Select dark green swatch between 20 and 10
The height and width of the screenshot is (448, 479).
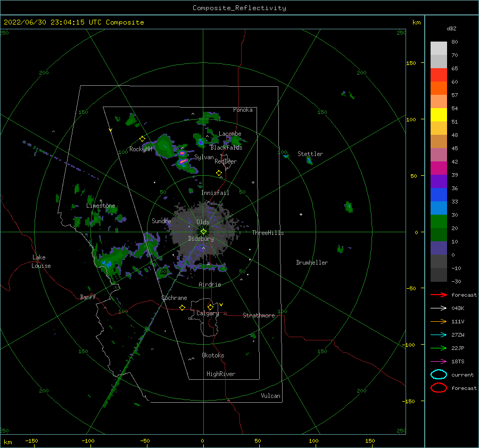[439, 235]
